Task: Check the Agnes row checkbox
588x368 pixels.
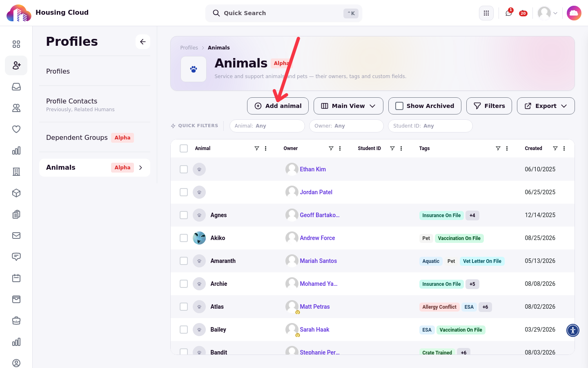Action: 184,215
